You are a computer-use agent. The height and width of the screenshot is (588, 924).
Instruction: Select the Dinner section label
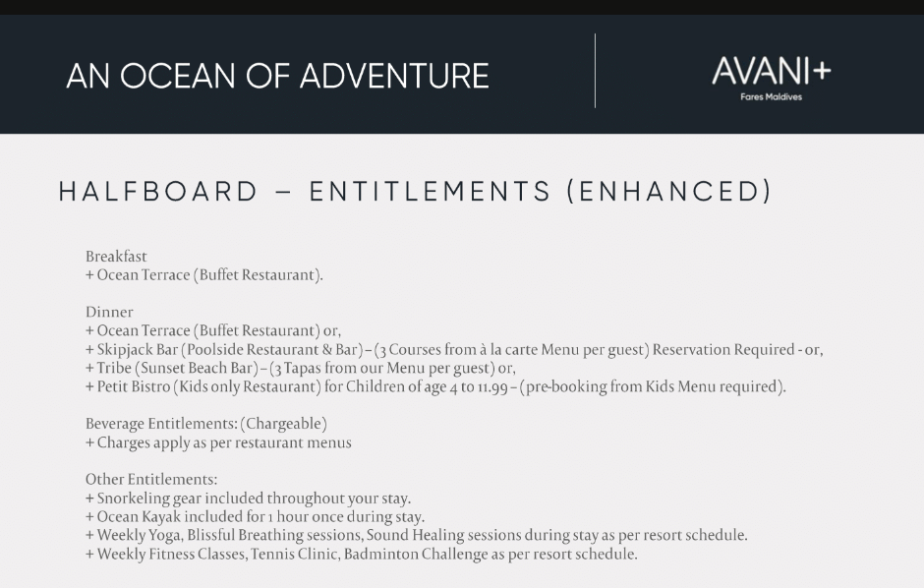(109, 312)
